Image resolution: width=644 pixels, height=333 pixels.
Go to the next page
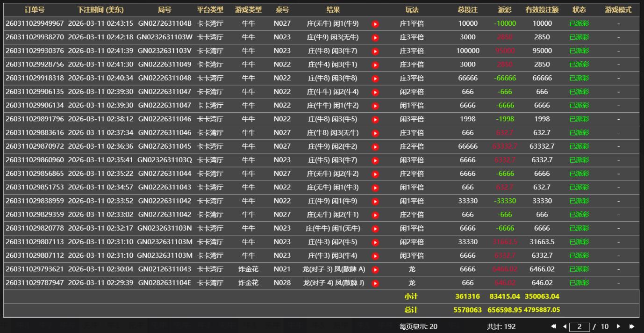click(x=619, y=326)
